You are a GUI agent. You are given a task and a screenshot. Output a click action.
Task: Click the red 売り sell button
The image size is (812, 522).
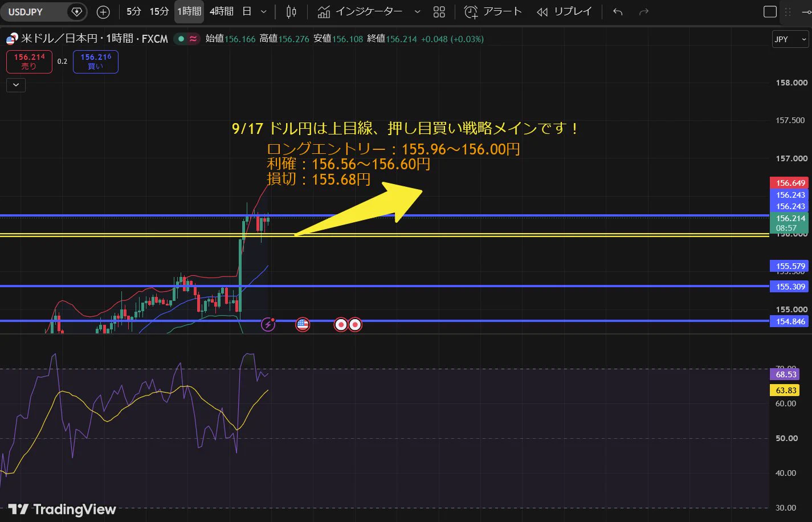point(29,62)
